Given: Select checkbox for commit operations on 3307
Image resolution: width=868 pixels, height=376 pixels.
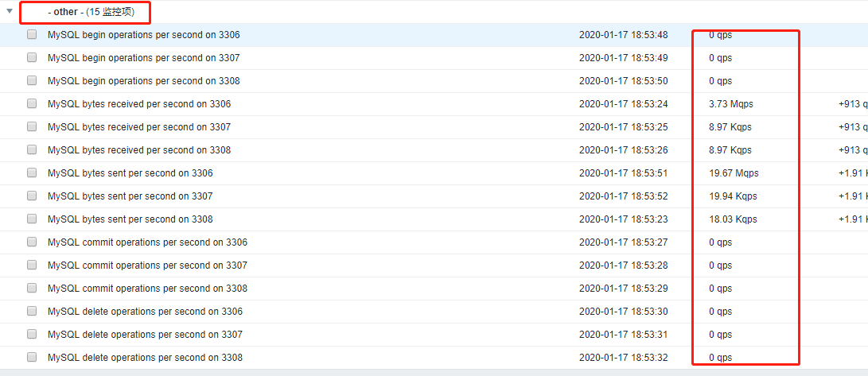Looking at the screenshot, I should click(x=32, y=265).
